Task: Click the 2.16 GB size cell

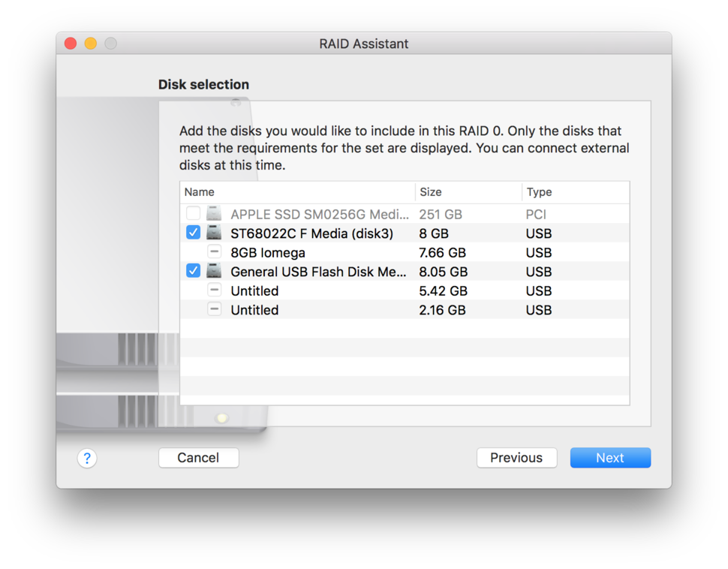Action: point(443,310)
